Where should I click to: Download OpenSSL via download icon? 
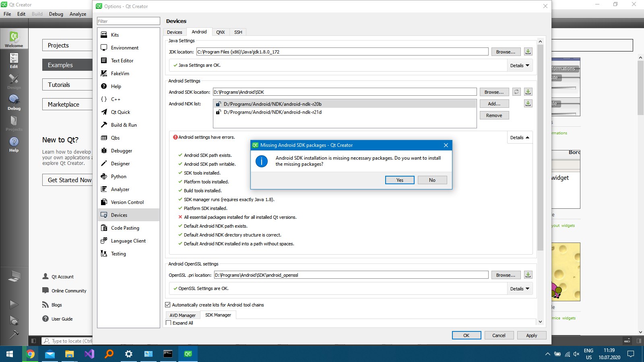(x=528, y=275)
